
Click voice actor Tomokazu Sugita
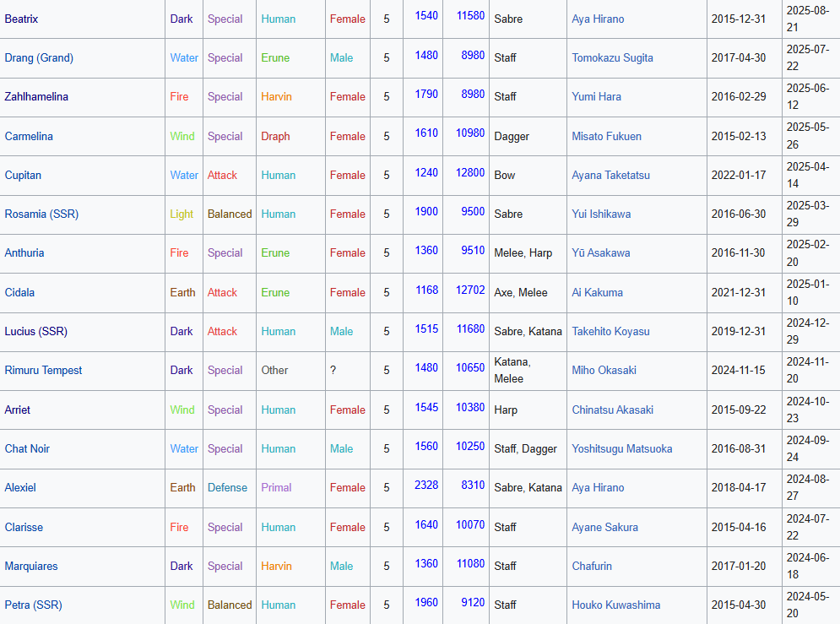612,58
